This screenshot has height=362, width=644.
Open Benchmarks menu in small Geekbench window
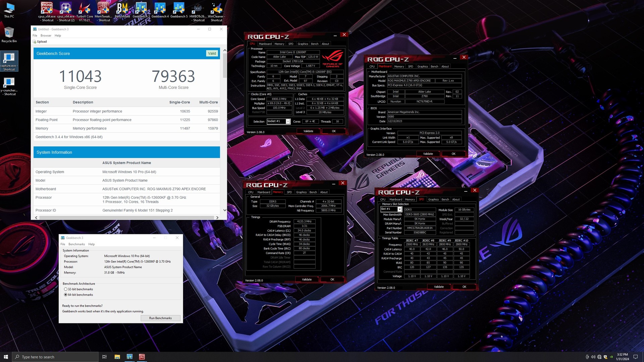[76, 244]
